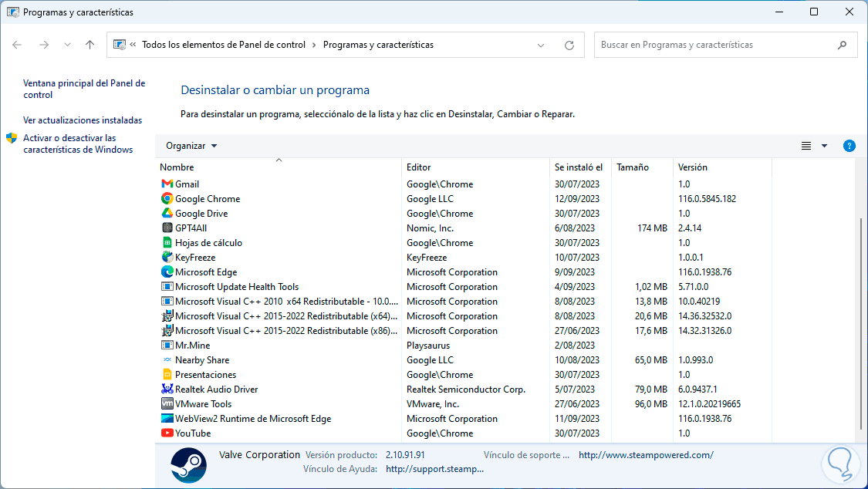Expand the address bar history dropdown

pos(541,46)
